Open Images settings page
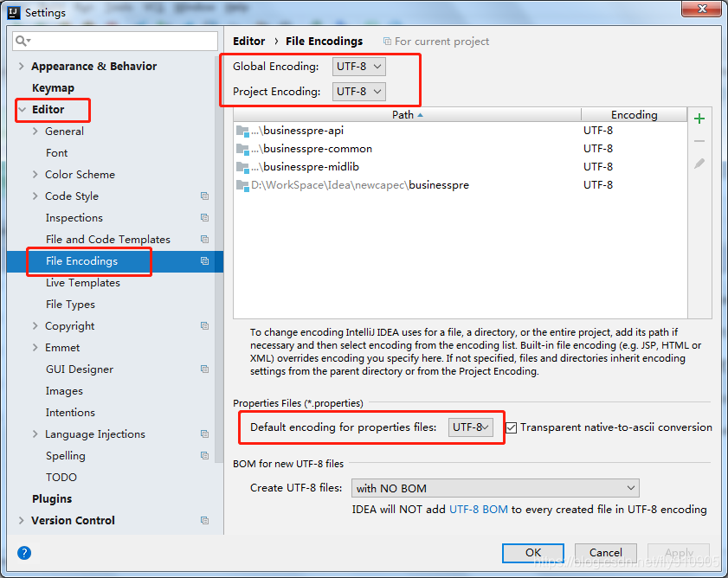Image resolution: width=728 pixels, height=578 pixels. coord(64,391)
